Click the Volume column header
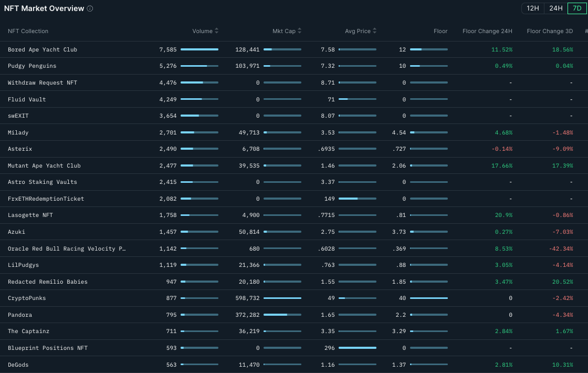The image size is (588, 373). coord(203,31)
